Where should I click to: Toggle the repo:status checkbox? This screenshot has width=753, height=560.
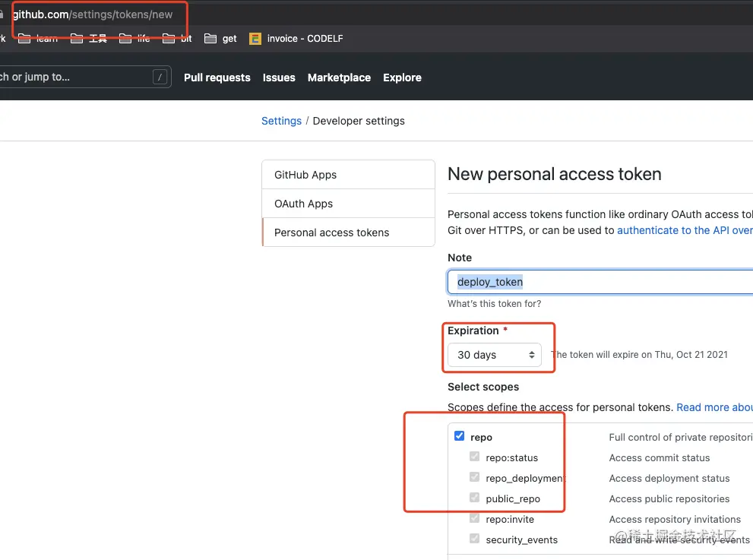[x=475, y=457]
